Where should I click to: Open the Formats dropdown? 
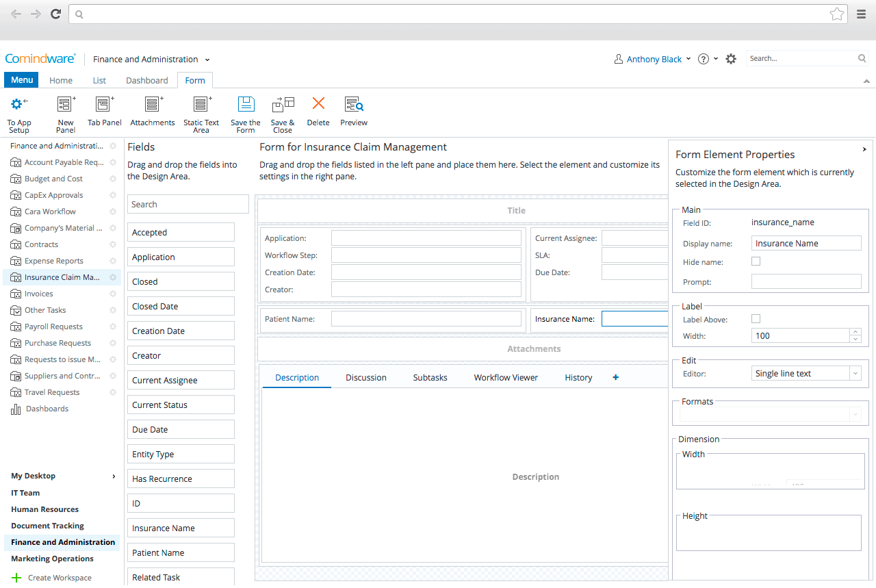coord(855,414)
